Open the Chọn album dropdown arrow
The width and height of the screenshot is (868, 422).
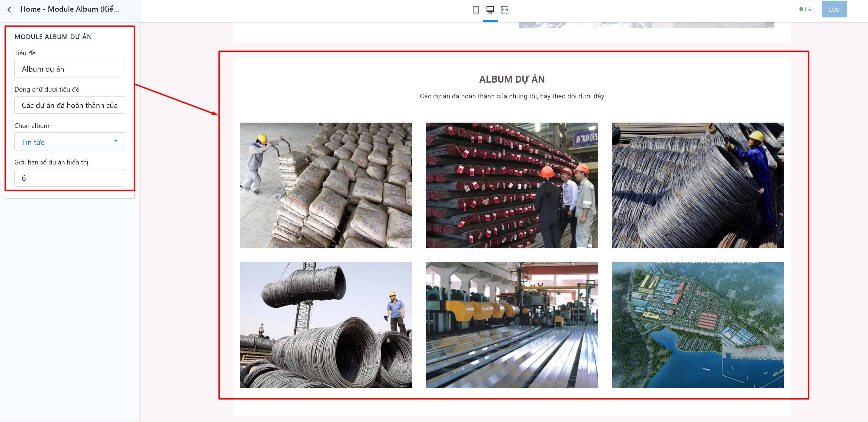point(116,141)
